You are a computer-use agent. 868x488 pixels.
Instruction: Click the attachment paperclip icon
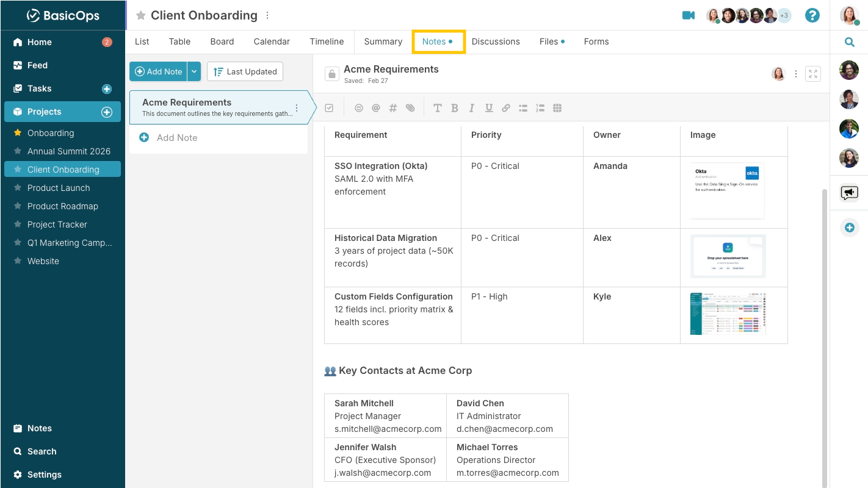(x=410, y=108)
